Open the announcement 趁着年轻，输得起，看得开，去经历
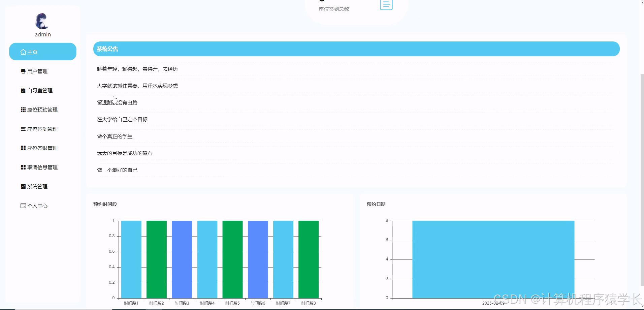The width and height of the screenshot is (644, 310). [x=137, y=69]
